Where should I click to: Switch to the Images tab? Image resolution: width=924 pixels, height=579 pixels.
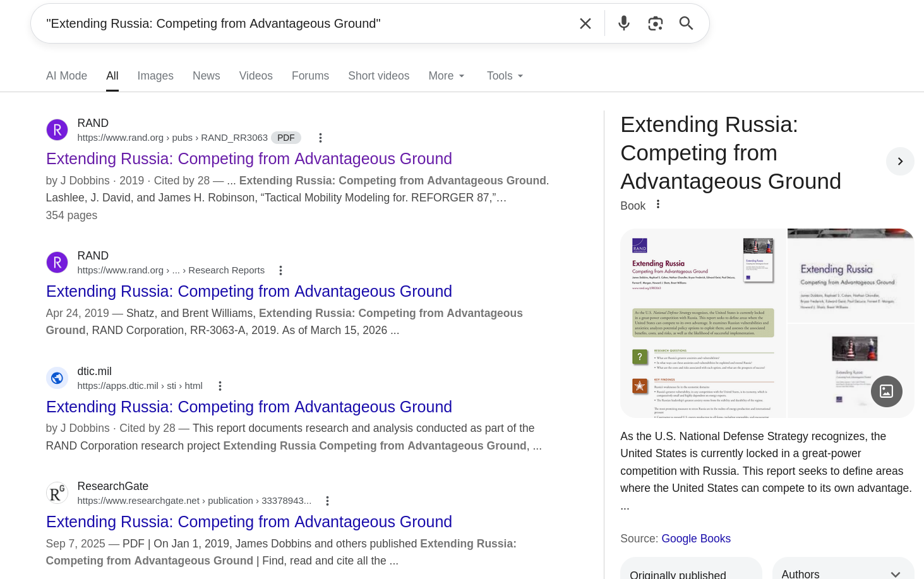155,76
